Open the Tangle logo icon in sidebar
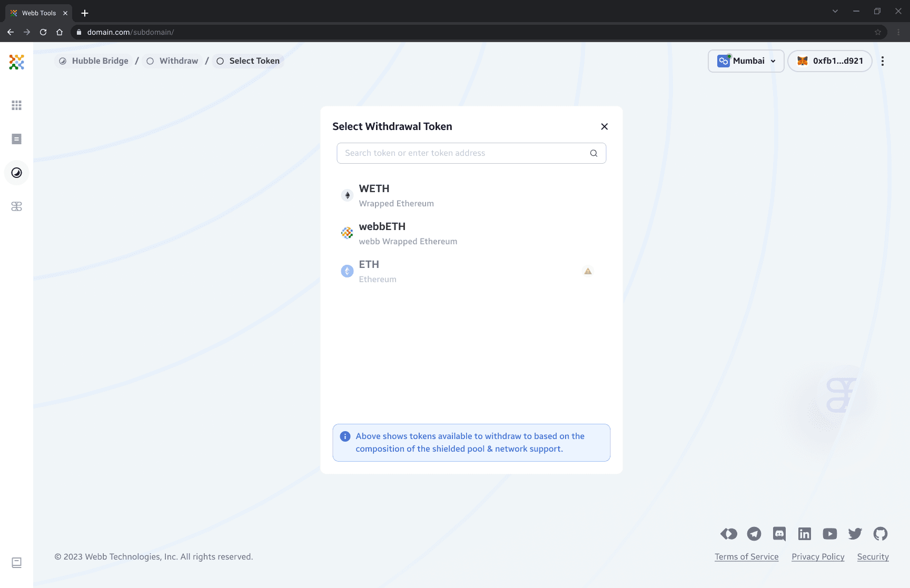The height and width of the screenshot is (588, 910). coord(17,206)
